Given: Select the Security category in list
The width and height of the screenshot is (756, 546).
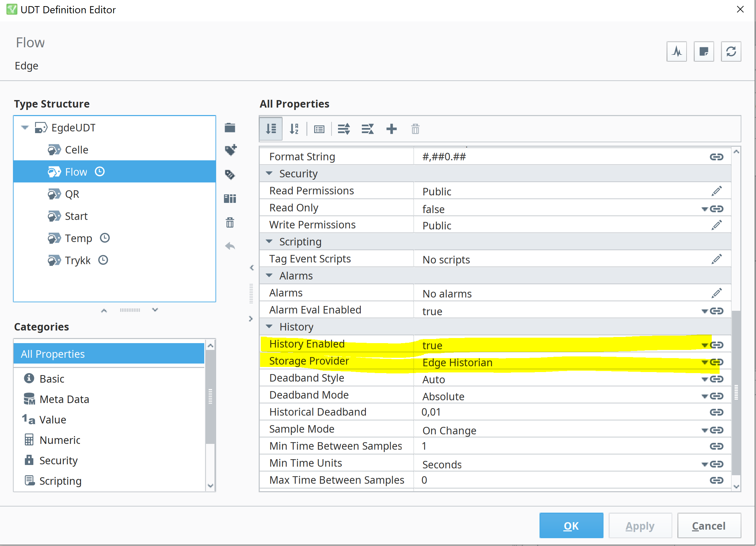Looking at the screenshot, I should tap(109, 460).
